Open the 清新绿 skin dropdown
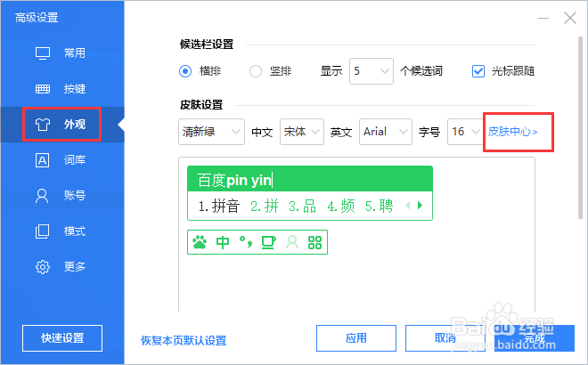Viewport: 588px width, 365px height. coord(211,132)
